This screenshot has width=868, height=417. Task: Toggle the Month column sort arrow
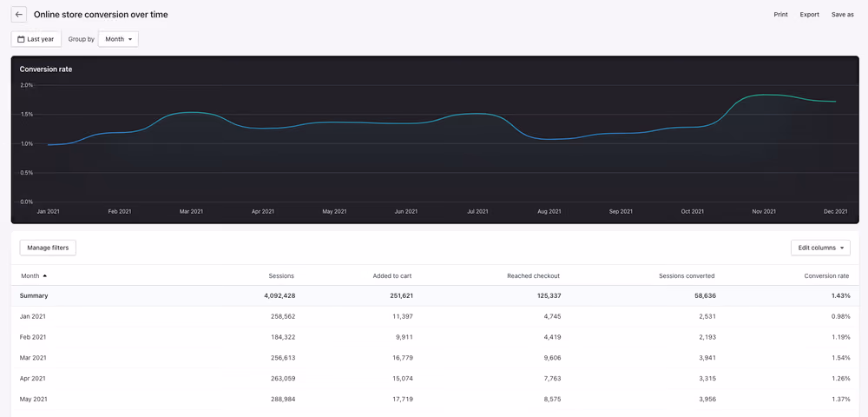(x=45, y=275)
